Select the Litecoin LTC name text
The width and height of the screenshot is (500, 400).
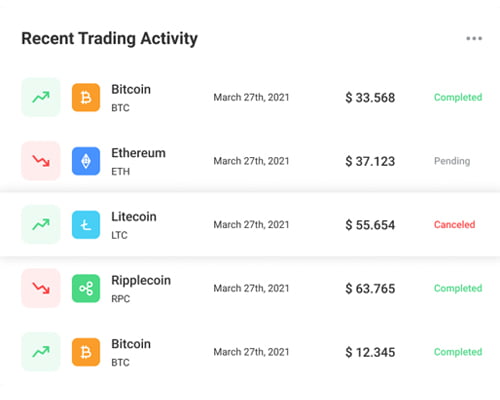tap(134, 225)
